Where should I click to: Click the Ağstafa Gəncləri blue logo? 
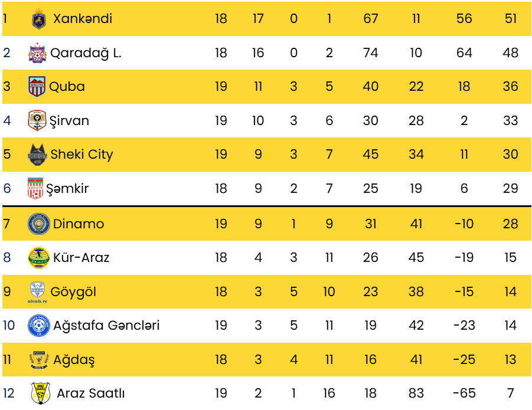(38, 326)
